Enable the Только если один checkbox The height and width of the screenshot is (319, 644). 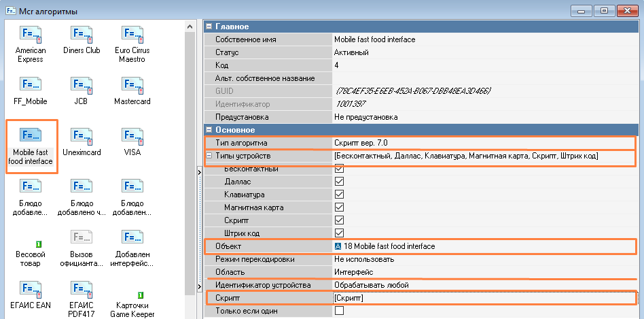pos(339,311)
